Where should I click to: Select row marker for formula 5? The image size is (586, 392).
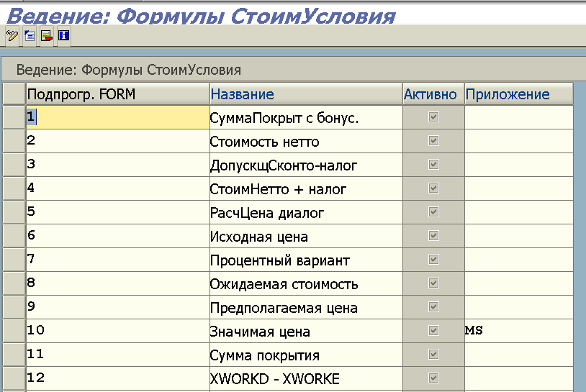[x=14, y=212]
